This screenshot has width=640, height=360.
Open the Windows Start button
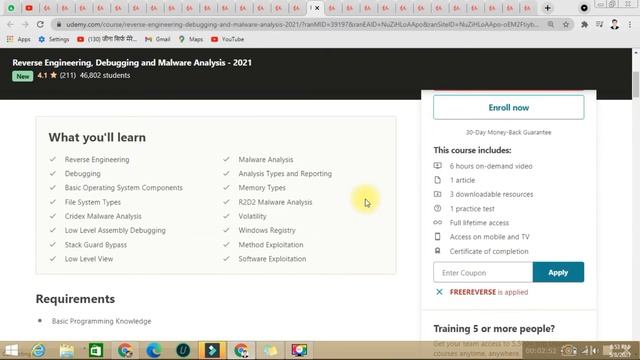point(11,350)
